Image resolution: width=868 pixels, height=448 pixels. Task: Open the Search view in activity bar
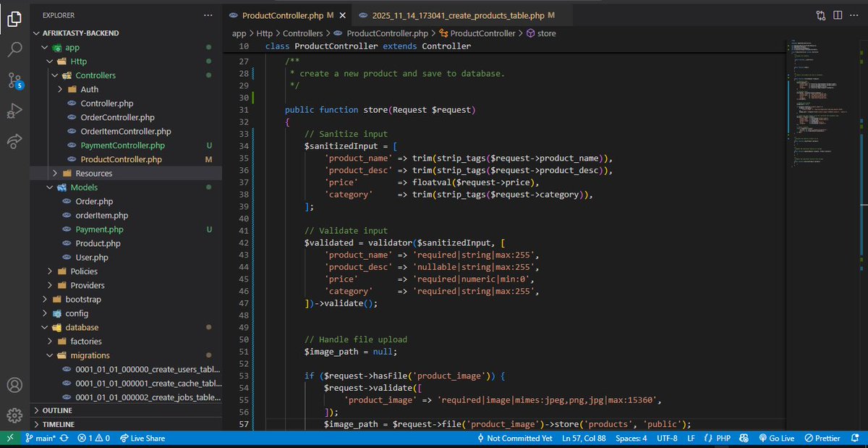14,50
